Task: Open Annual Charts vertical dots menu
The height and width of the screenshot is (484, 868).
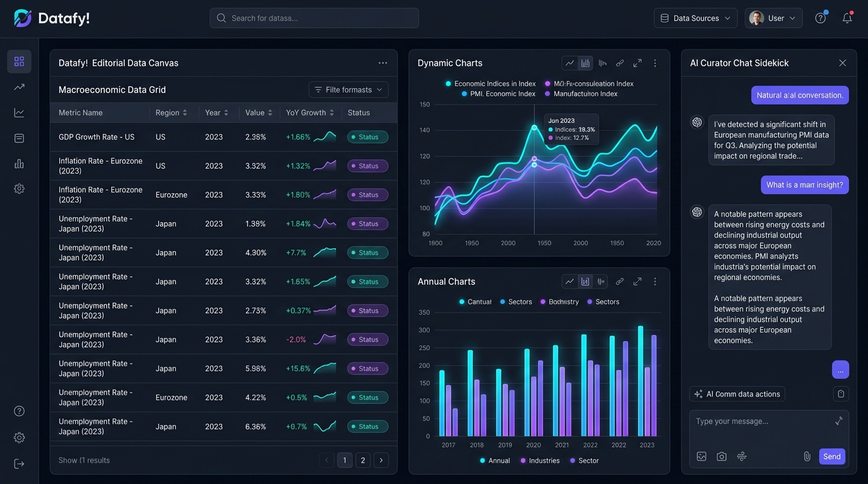Action: [x=655, y=282]
